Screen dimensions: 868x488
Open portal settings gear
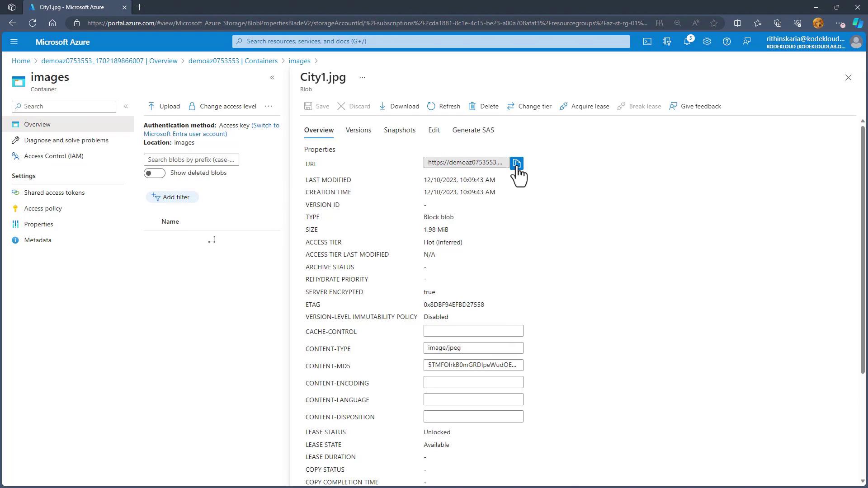707,42
